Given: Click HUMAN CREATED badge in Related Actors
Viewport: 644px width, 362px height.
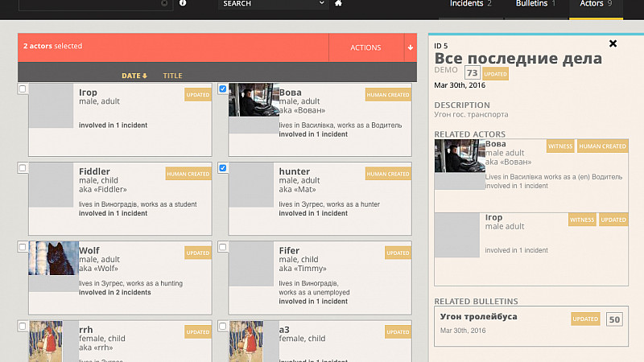Looking at the screenshot, I should pyautogui.click(x=602, y=146).
